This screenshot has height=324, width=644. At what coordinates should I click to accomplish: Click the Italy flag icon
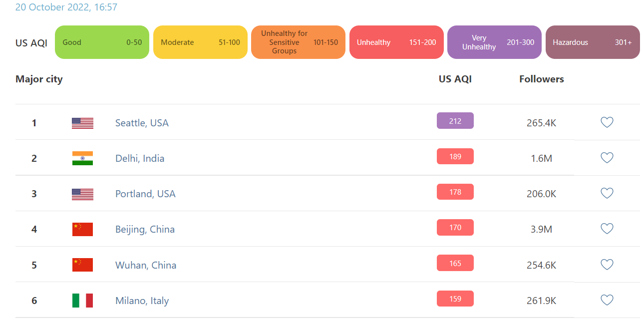(x=82, y=301)
